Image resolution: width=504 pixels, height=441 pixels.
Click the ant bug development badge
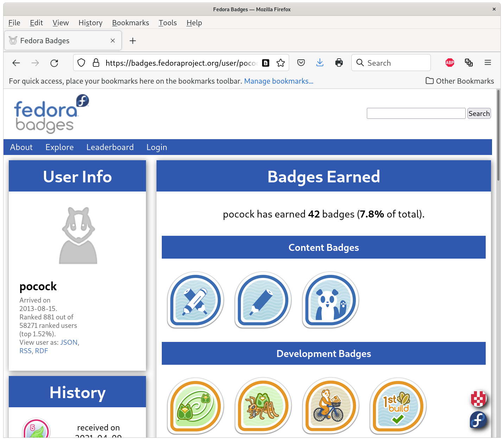tap(263, 406)
